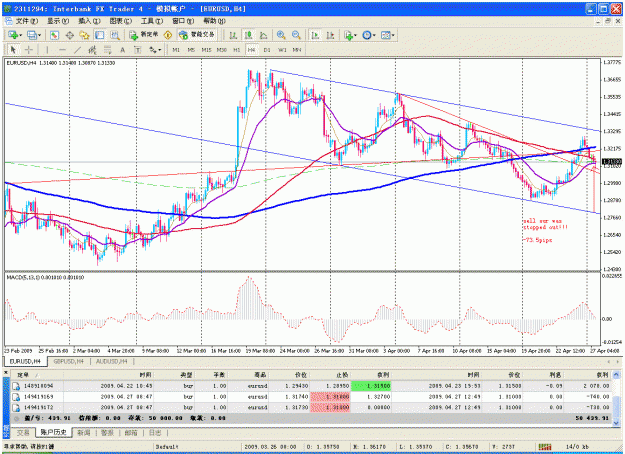
Task: Click the Profiles toolbar icon
Action: point(32,35)
